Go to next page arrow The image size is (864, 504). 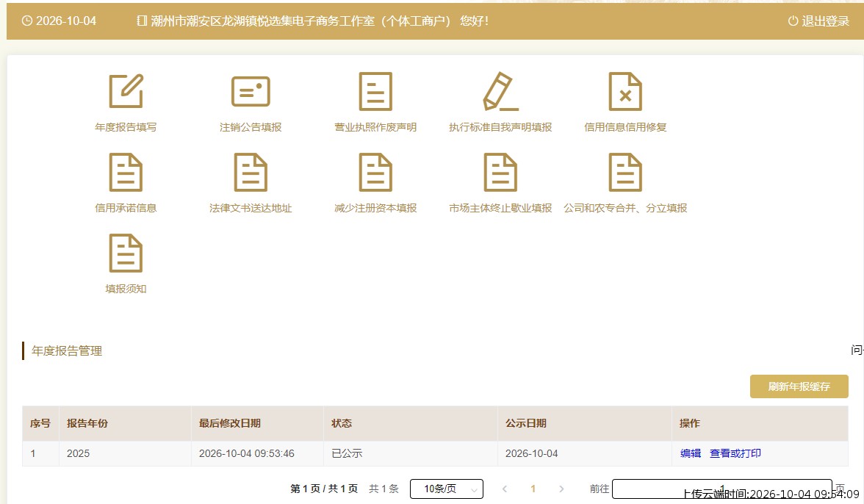561,489
